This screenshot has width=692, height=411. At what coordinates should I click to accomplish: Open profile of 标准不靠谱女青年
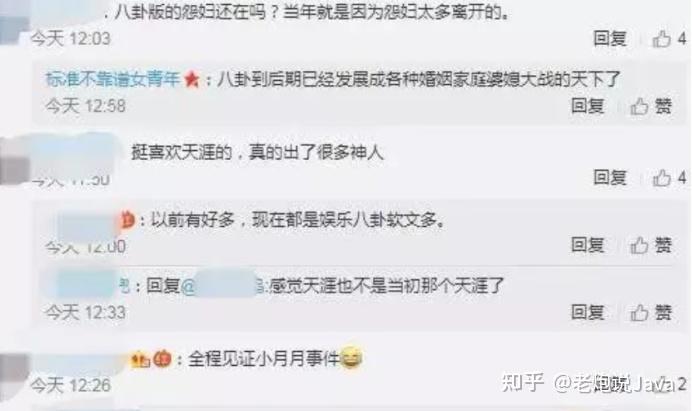pyautogui.click(x=113, y=79)
